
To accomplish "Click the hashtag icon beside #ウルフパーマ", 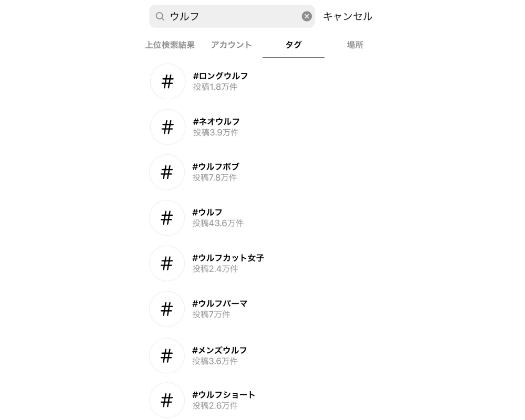I will [x=167, y=309].
